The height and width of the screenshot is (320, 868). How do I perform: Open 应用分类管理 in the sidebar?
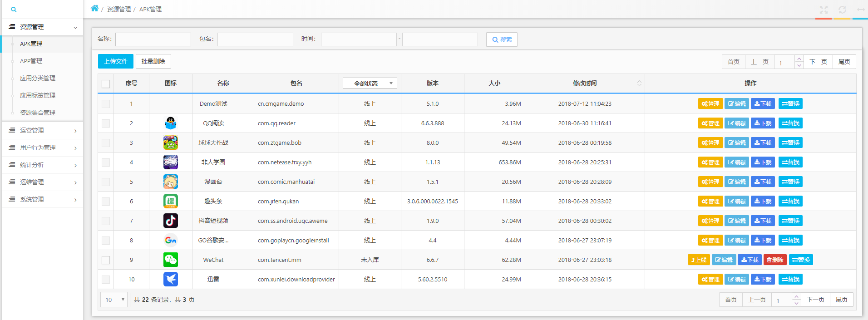click(38, 78)
